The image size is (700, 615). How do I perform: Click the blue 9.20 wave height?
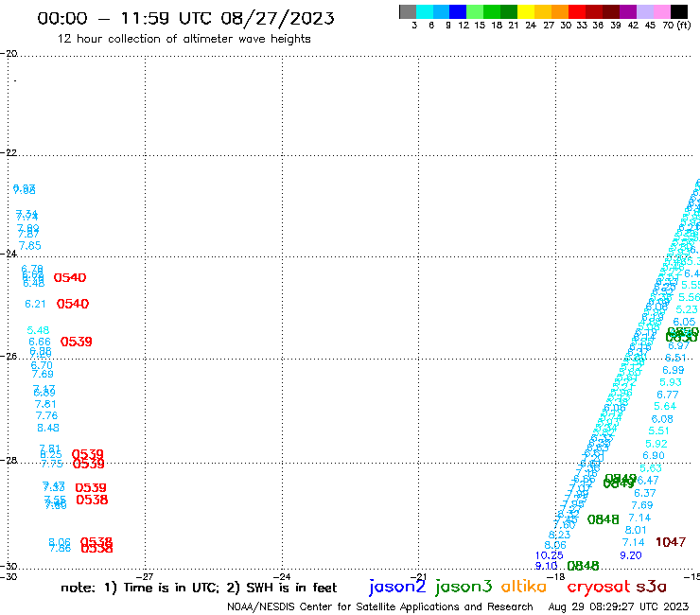pyautogui.click(x=631, y=555)
